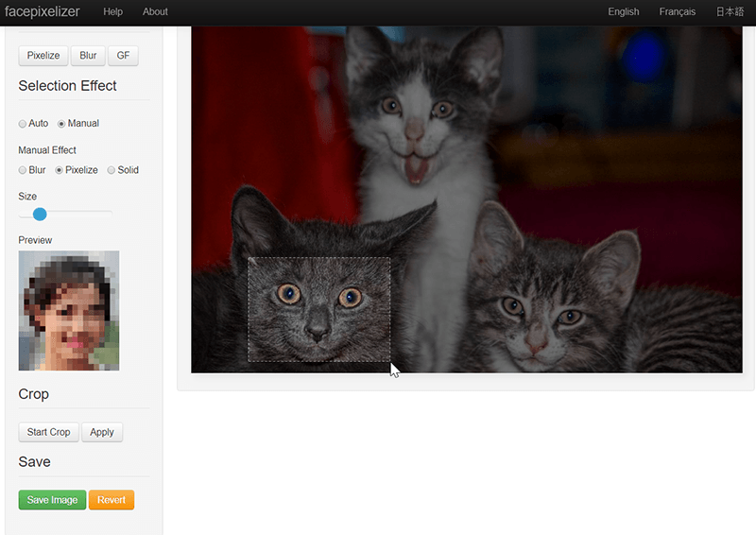Image resolution: width=756 pixels, height=535 pixels.
Task: Click the Start Crop button
Action: coord(49,432)
